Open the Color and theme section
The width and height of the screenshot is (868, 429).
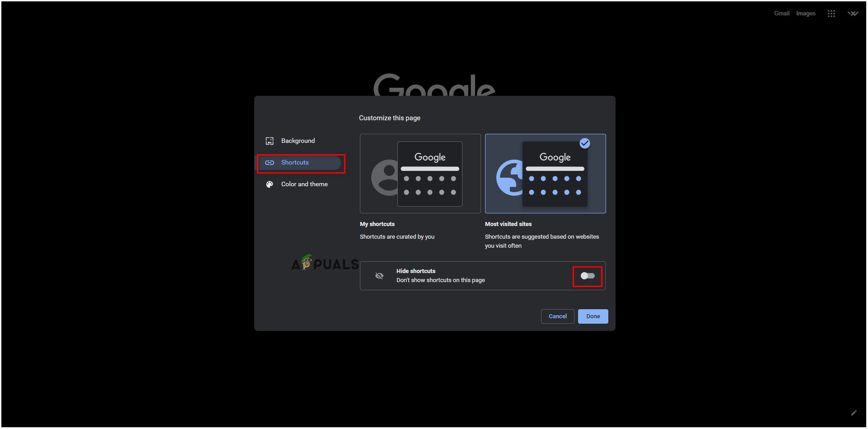pos(298,184)
